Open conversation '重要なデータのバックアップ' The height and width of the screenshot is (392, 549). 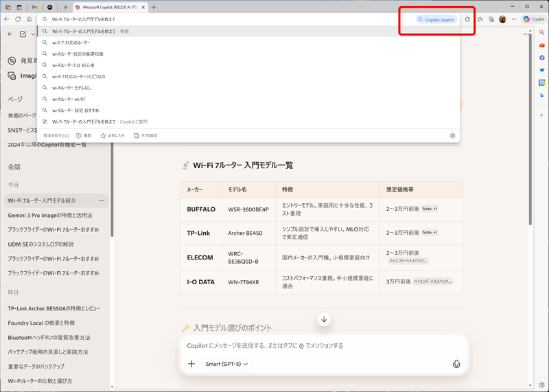[36, 367]
